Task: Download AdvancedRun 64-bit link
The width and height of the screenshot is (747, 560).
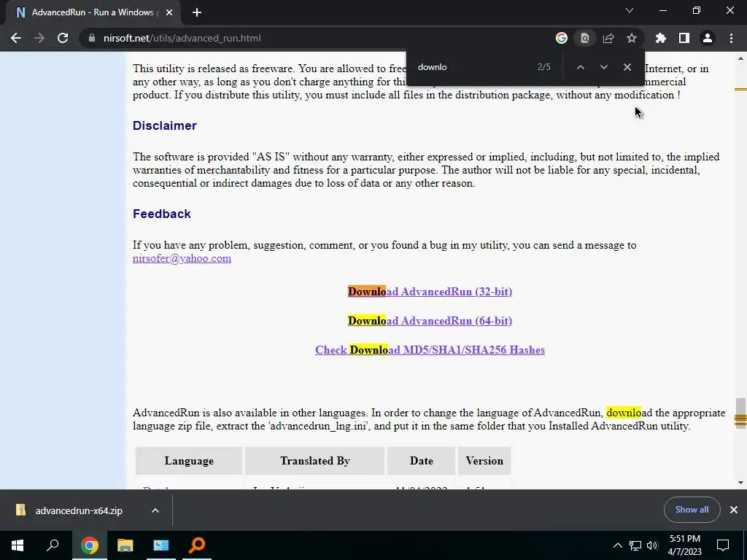Action: (x=430, y=321)
